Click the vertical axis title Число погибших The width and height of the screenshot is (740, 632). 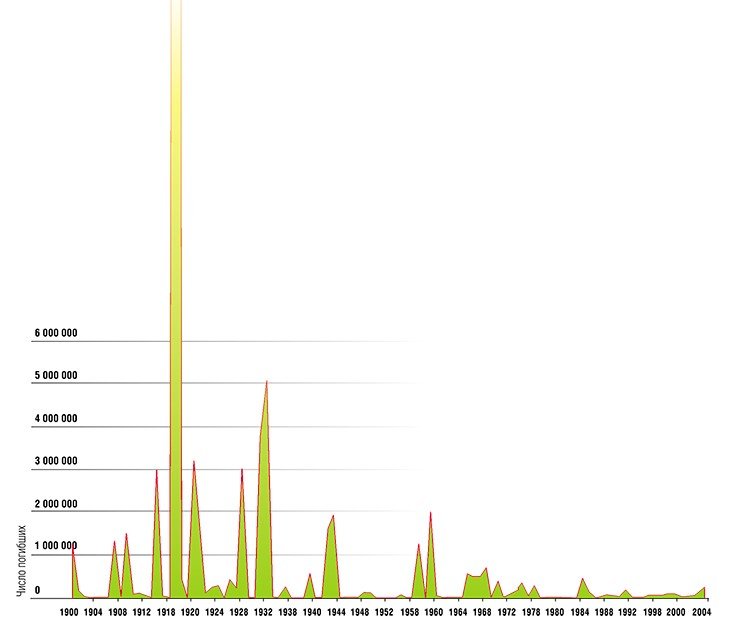click(x=22, y=562)
